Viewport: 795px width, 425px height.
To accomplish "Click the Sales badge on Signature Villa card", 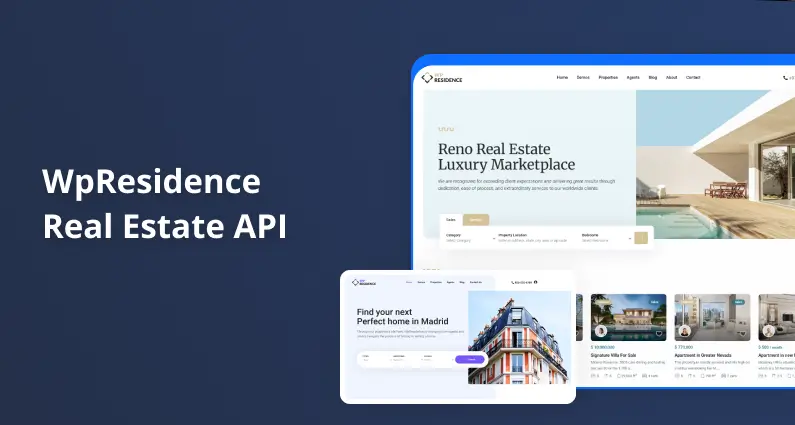I will point(655,302).
